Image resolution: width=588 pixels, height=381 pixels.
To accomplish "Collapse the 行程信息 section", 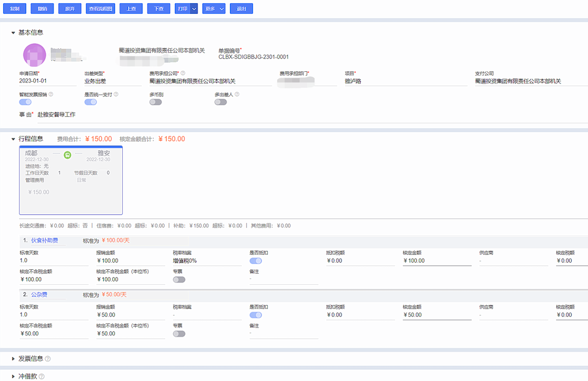I will (x=13, y=139).
